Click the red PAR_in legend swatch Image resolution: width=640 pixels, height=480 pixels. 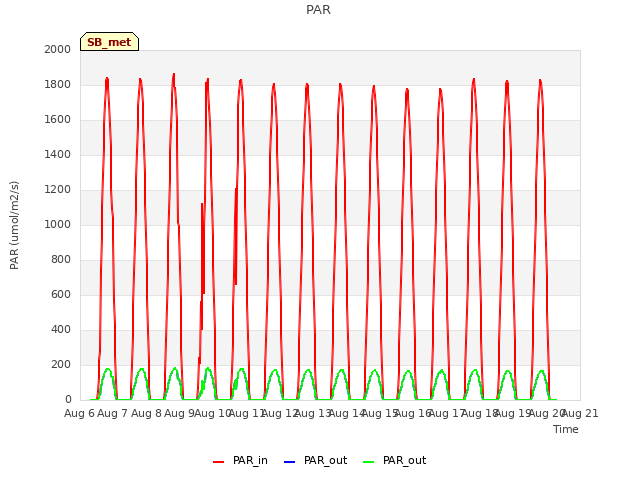218,462
